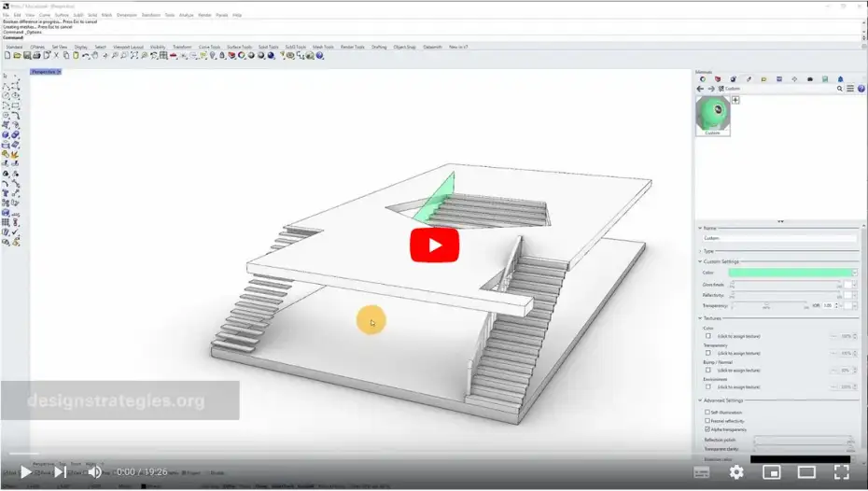
Task: Collapse the Advanced Settings section
Action: (x=700, y=400)
